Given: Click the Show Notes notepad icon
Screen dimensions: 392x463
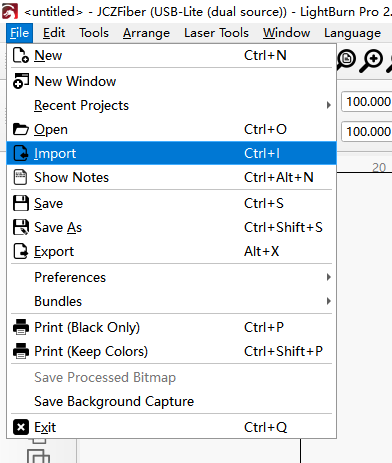Looking at the screenshot, I should click(20, 177).
